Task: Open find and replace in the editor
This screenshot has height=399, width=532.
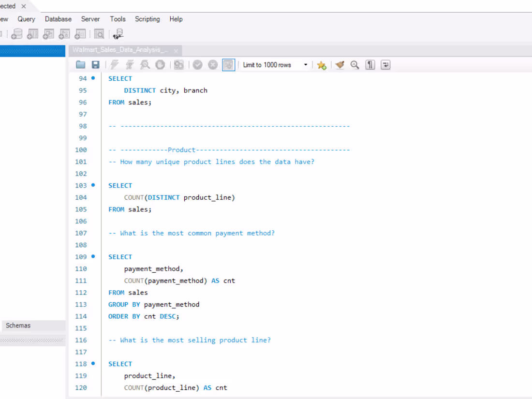Action: tap(355, 64)
